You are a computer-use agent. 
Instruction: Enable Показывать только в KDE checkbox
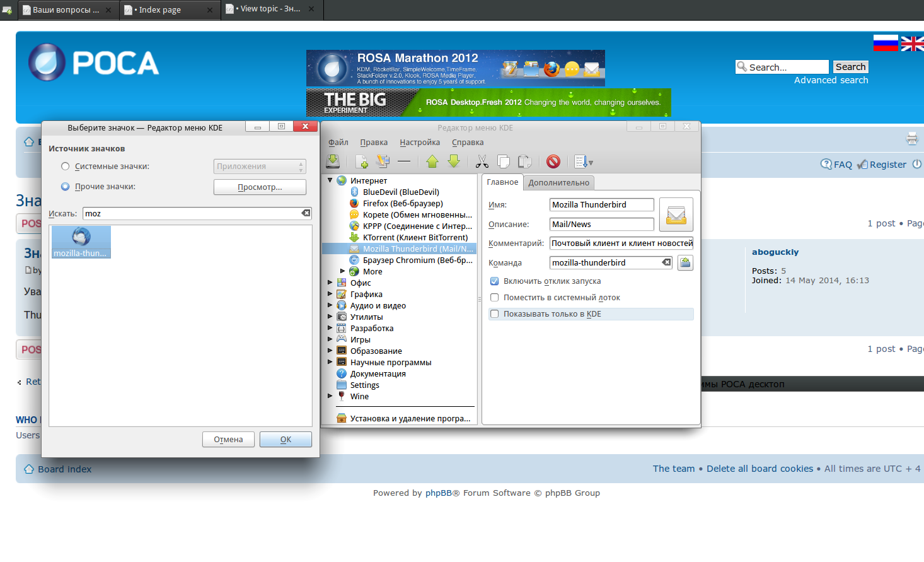click(495, 314)
